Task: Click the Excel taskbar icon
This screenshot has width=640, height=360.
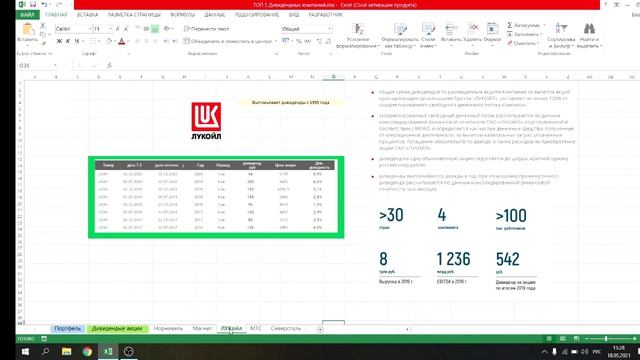Action: tap(108, 351)
